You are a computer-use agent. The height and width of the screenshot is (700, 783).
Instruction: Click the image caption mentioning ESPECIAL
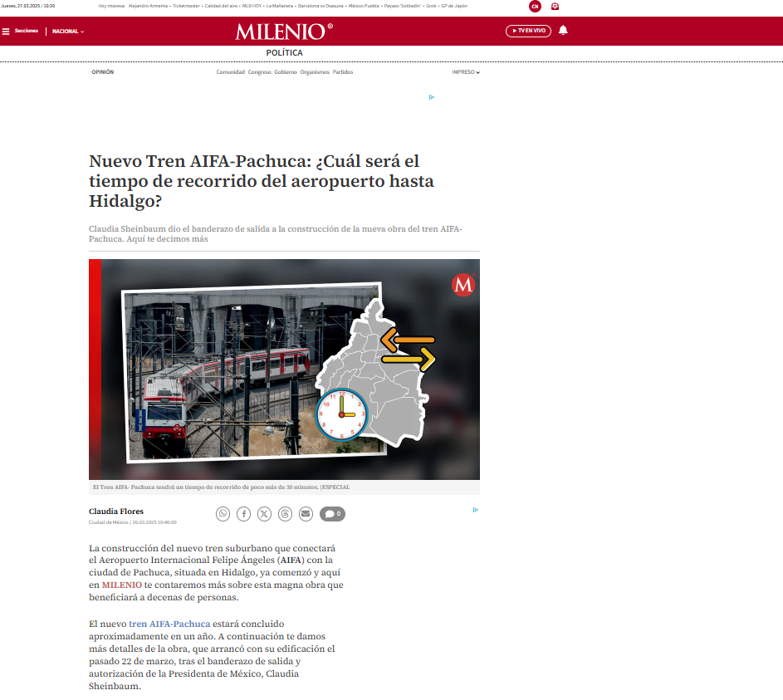click(221, 487)
